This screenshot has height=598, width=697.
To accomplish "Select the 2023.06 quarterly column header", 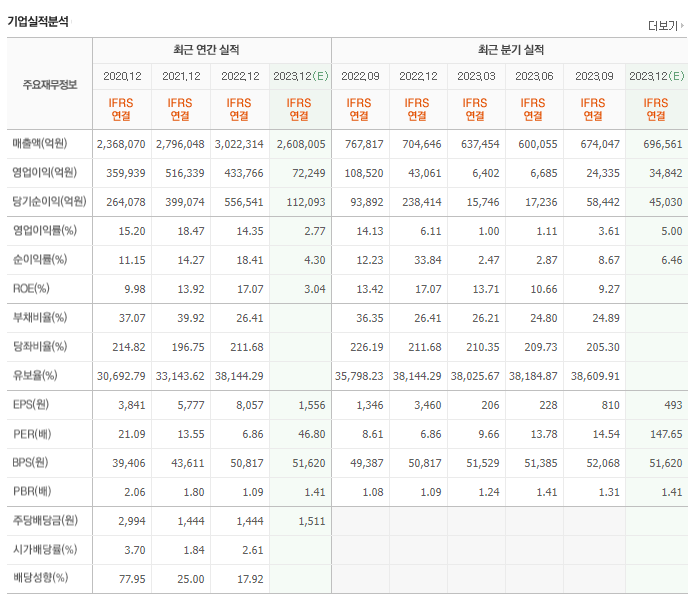I will (x=534, y=76).
